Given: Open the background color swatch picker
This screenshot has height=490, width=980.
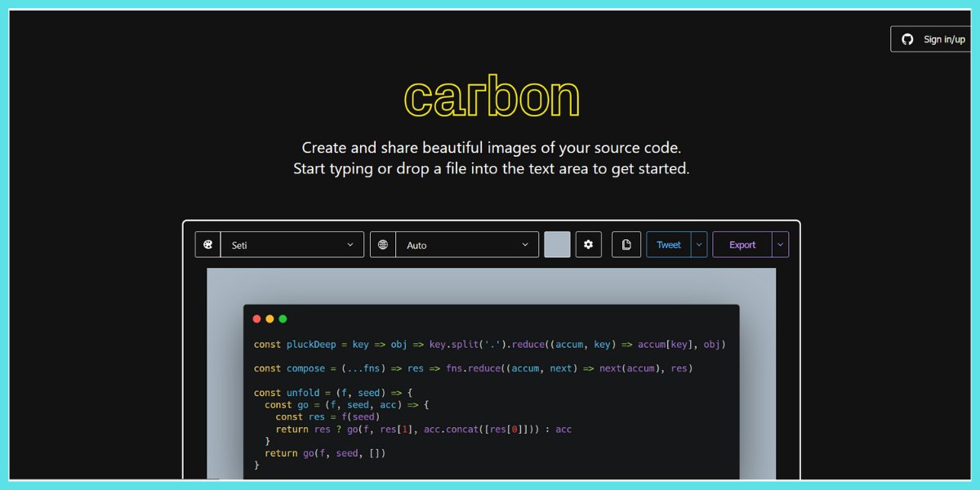Looking at the screenshot, I should click(x=557, y=244).
